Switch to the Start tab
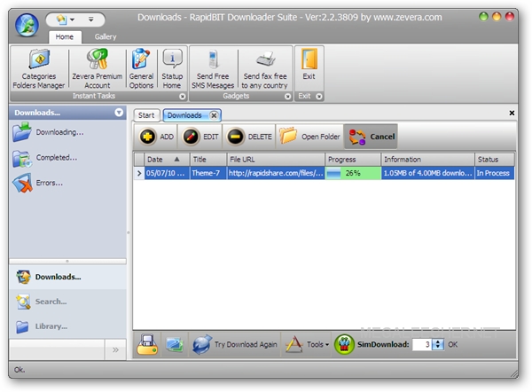The image size is (532, 392). click(x=146, y=115)
